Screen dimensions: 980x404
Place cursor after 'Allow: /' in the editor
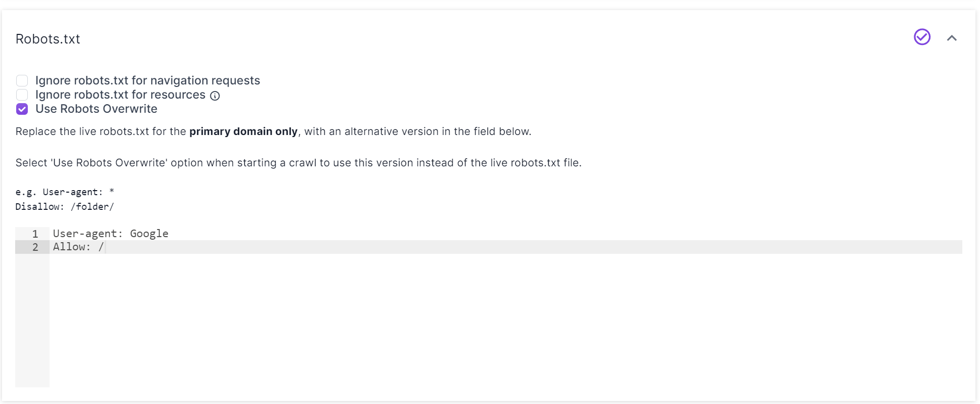(104, 247)
